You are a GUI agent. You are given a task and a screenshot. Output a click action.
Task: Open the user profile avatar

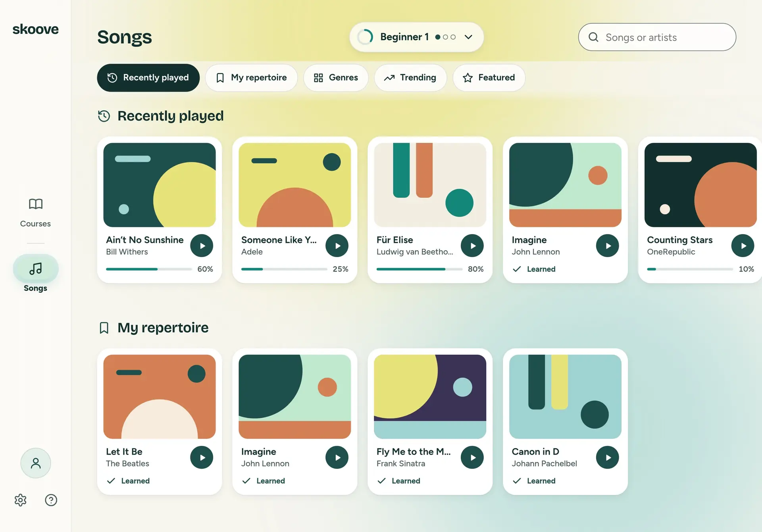coord(36,463)
